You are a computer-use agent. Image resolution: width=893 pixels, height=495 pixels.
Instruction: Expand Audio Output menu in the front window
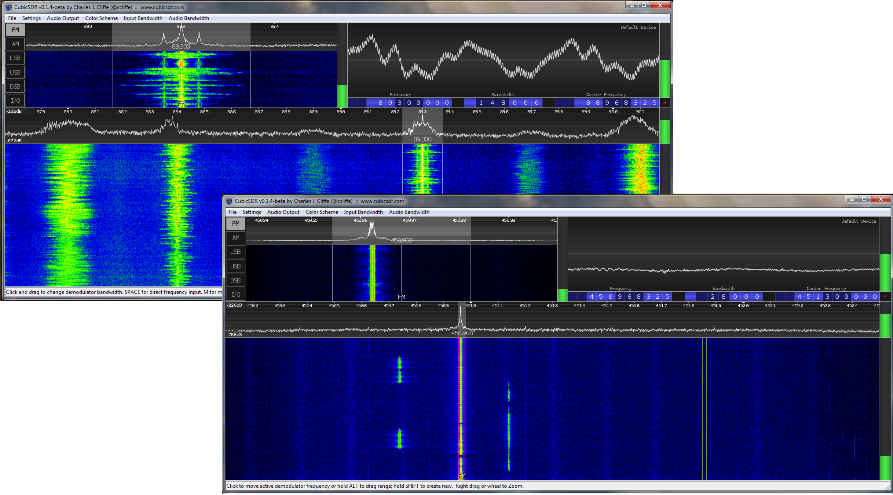[x=283, y=212]
